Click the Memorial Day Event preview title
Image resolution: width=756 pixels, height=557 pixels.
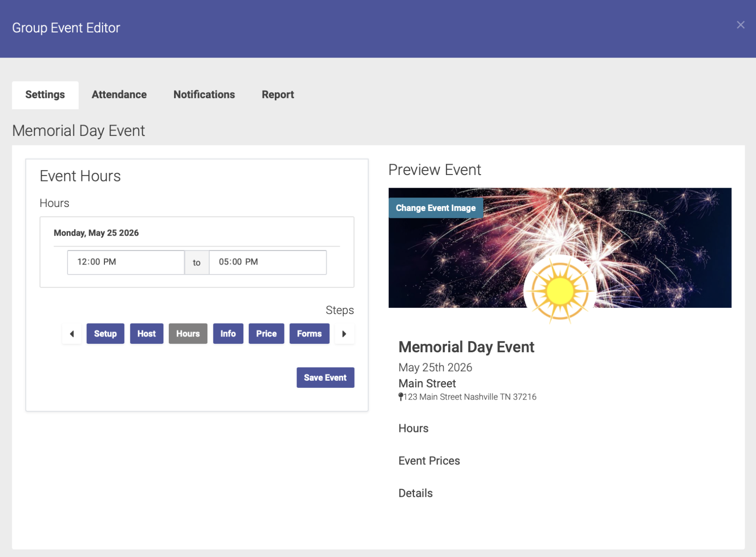click(466, 347)
